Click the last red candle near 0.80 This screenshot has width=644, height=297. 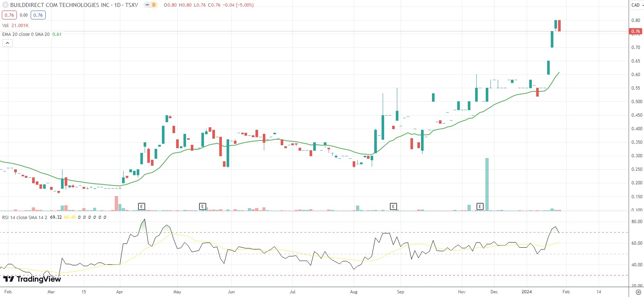coord(559,26)
